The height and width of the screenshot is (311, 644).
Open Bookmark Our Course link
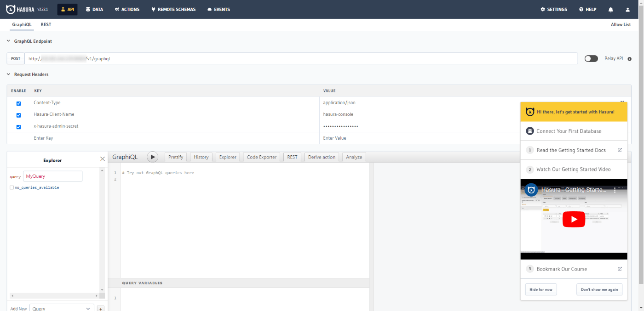562,269
